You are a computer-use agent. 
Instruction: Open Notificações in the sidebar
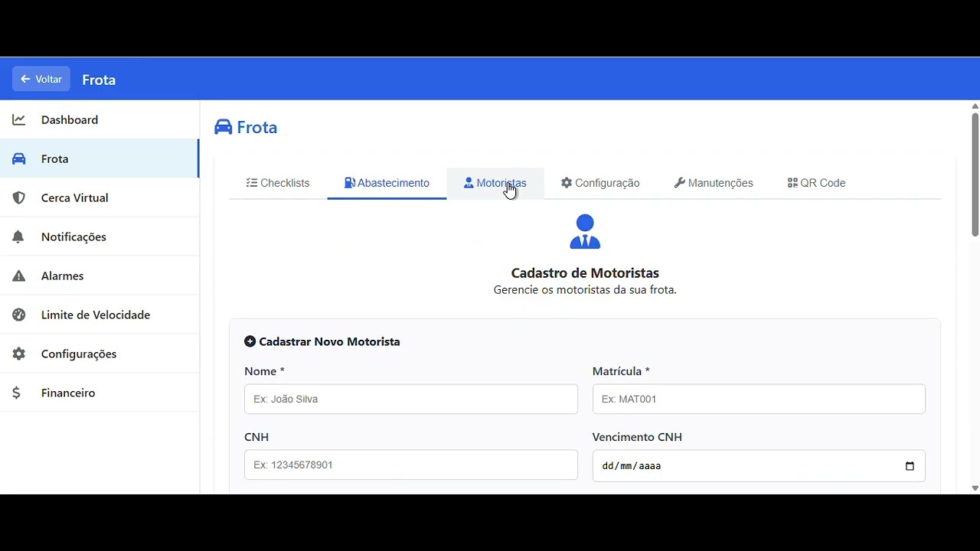tap(100, 236)
